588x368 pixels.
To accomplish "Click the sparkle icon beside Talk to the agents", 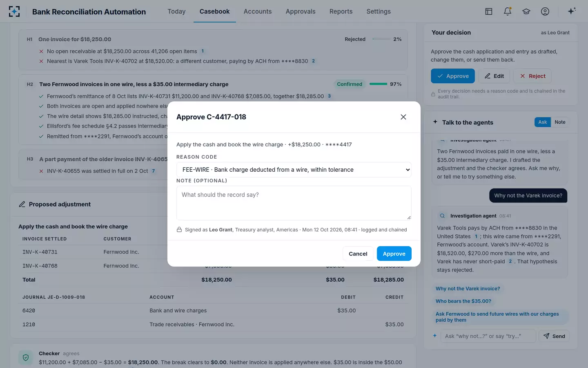I will [435, 122].
